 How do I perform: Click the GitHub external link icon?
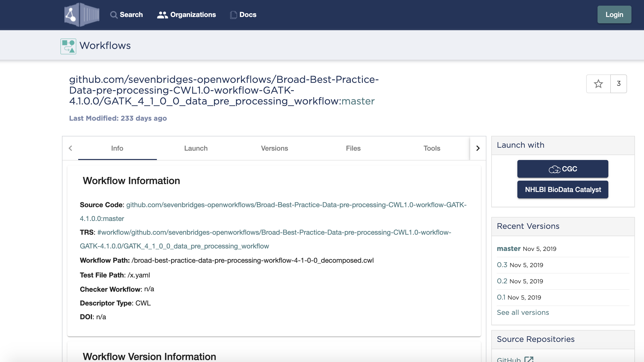point(529,359)
